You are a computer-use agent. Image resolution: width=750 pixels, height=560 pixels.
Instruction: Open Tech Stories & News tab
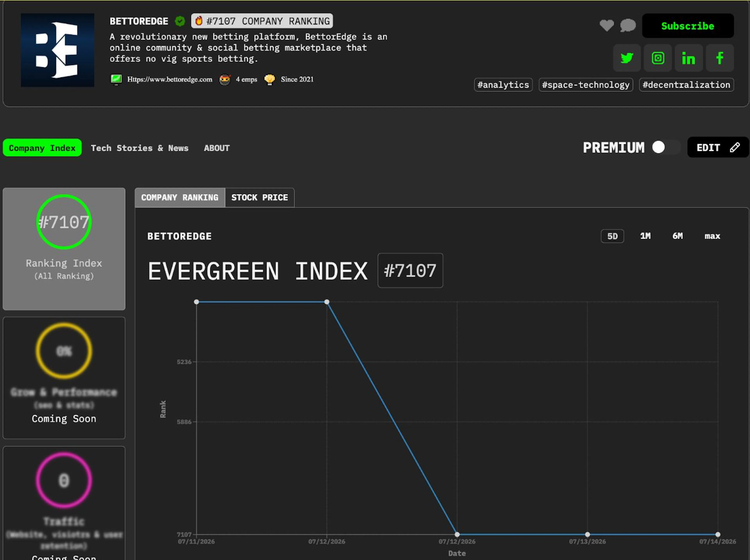click(x=139, y=148)
